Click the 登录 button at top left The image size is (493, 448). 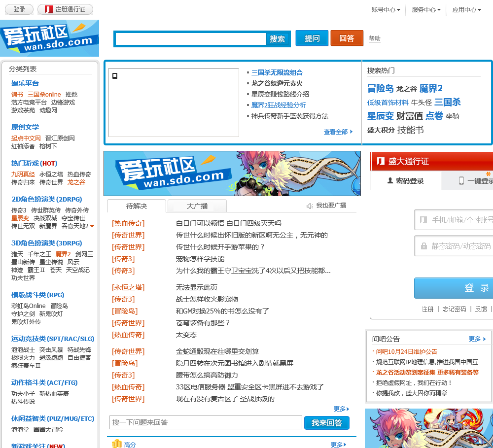[x=19, y=9]
